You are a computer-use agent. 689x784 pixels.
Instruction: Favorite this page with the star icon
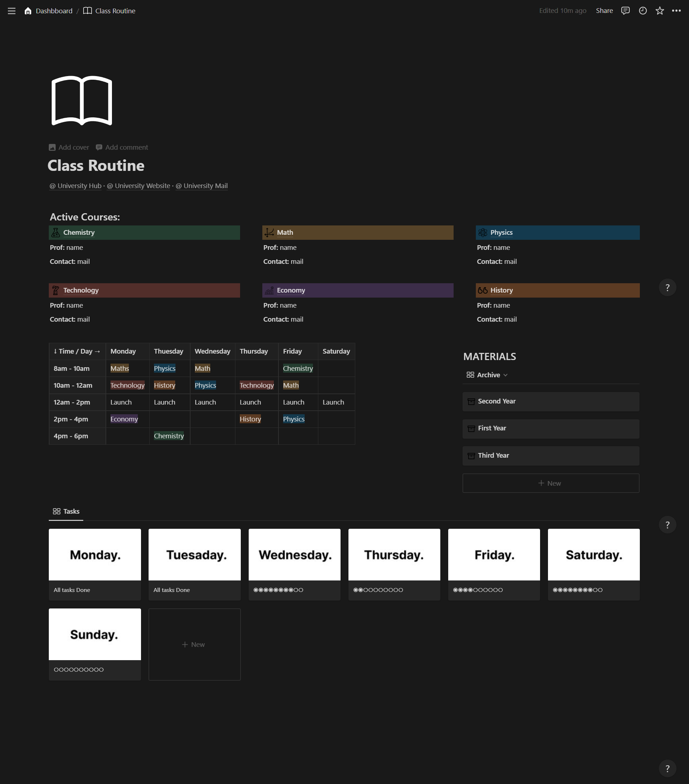click(660, 11)
